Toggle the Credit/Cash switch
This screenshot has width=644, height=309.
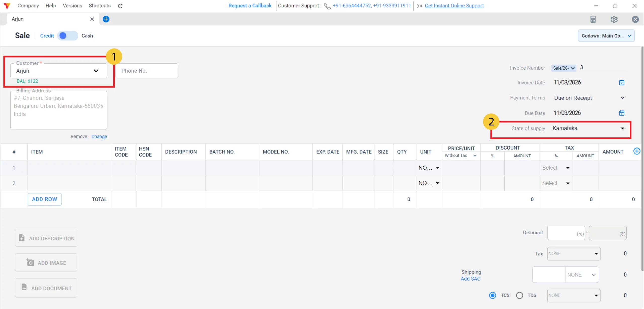pyautogui.click(x=67, y=36)
